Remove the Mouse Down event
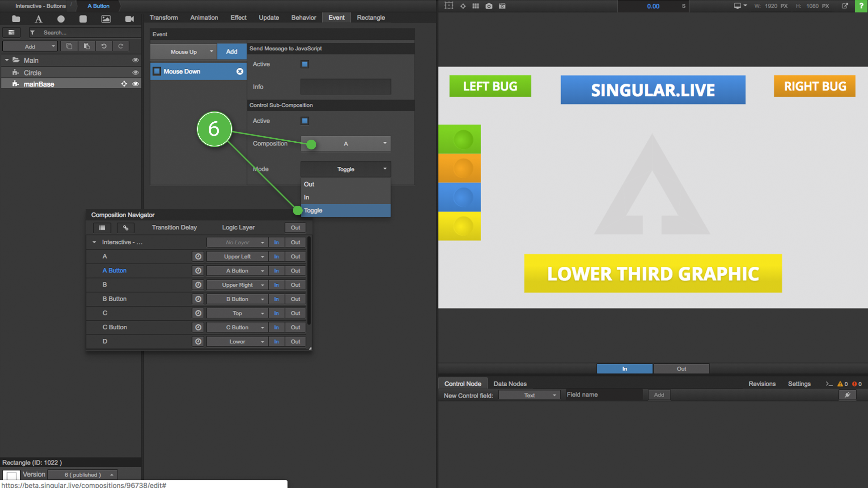This screenshot has width=868, height=488. 240,71
